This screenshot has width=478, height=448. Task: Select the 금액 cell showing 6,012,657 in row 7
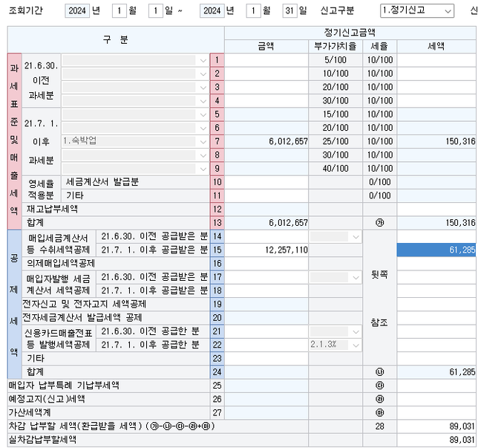[x=266, y=141]
